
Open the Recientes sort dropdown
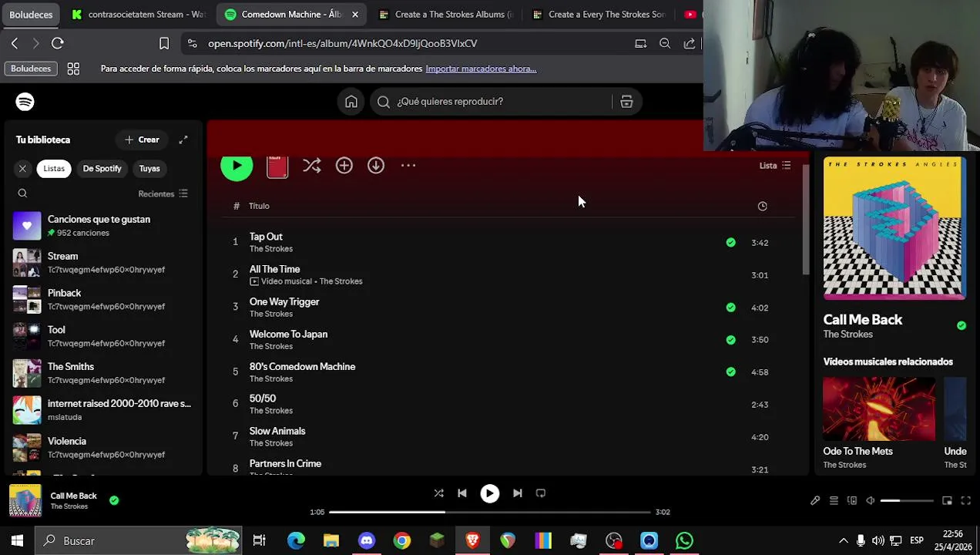point(163,194)
